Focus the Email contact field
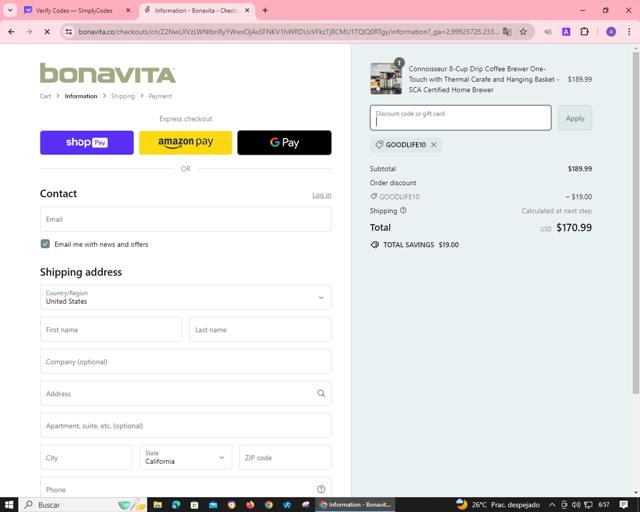640x512 pixels. [186, 219]
